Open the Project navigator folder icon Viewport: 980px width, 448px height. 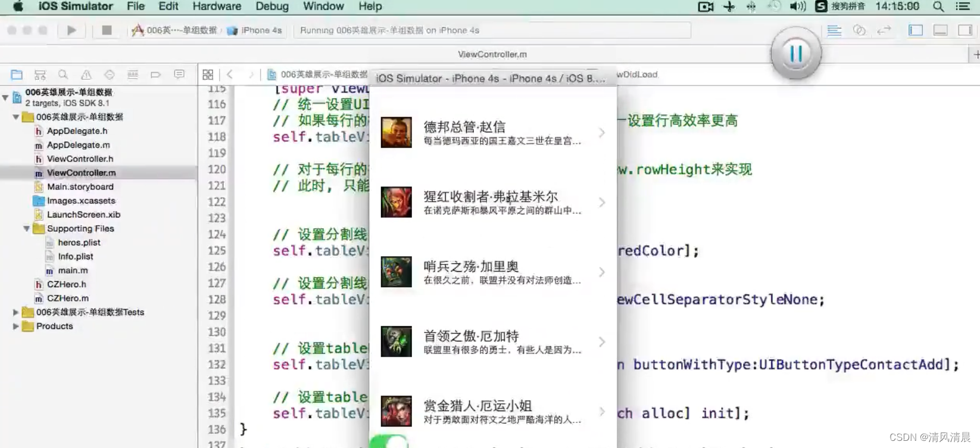(17, 74)
